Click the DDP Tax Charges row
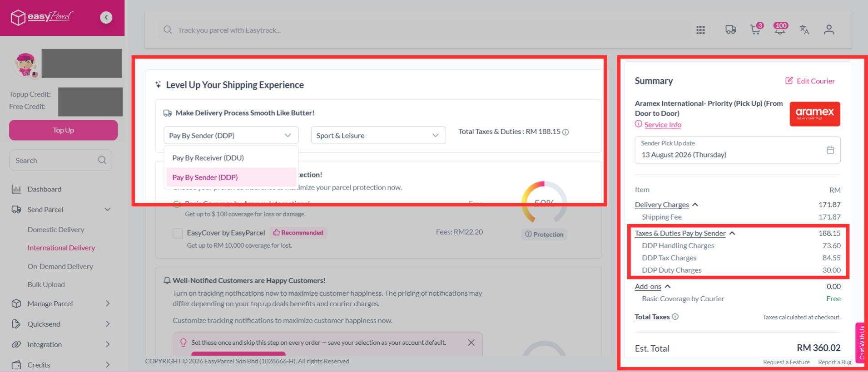The width and height of the screenshot is (868, 372). (741, 258)
